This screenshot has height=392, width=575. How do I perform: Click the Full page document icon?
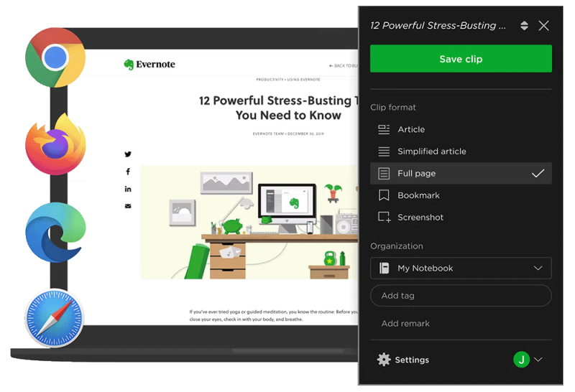(384, 173)
